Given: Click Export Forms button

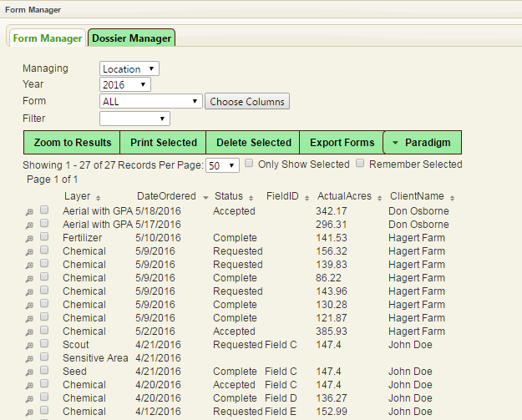Looking at the screenshot, I should pos(342,143).
